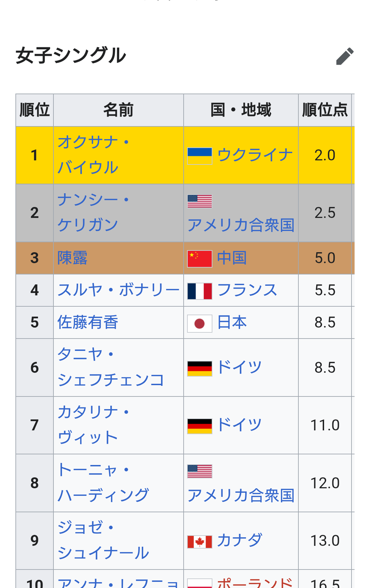Open オクサナ・バイウル link

pos(88,155)
